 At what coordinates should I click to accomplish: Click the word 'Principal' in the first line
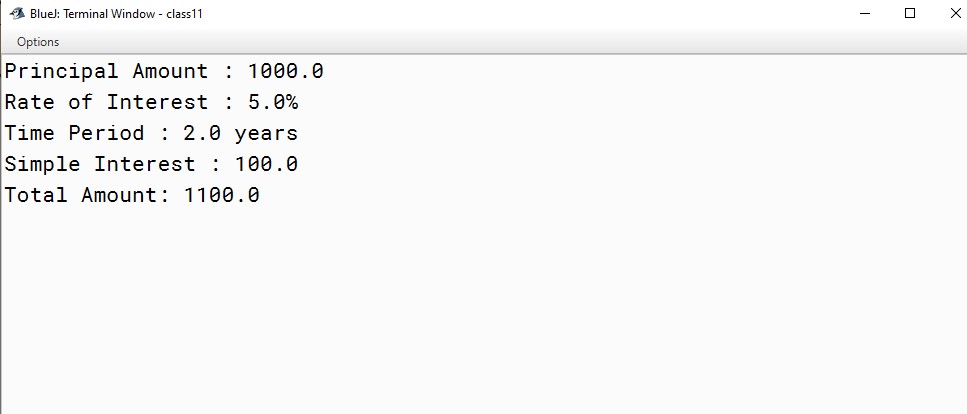[x=61, y=72]
